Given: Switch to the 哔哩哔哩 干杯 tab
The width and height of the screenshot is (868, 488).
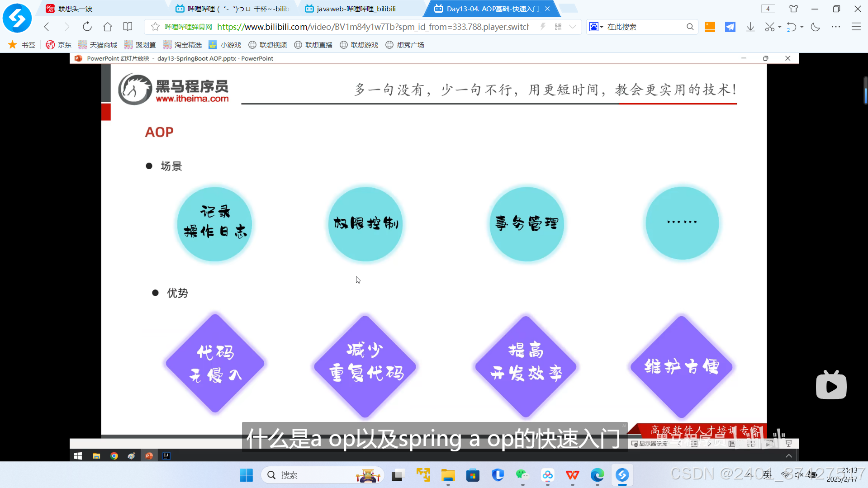Looking at the screenshot, I should pos(233,9).
